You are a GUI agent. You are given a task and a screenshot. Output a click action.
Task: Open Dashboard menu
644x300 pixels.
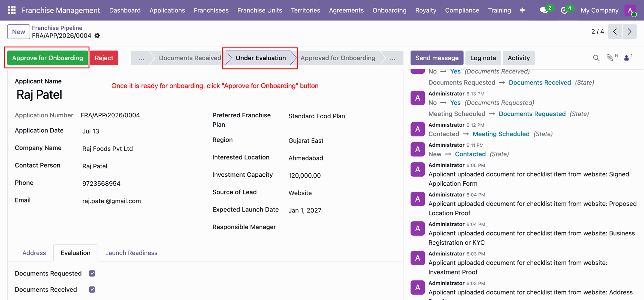coord(125,10)
